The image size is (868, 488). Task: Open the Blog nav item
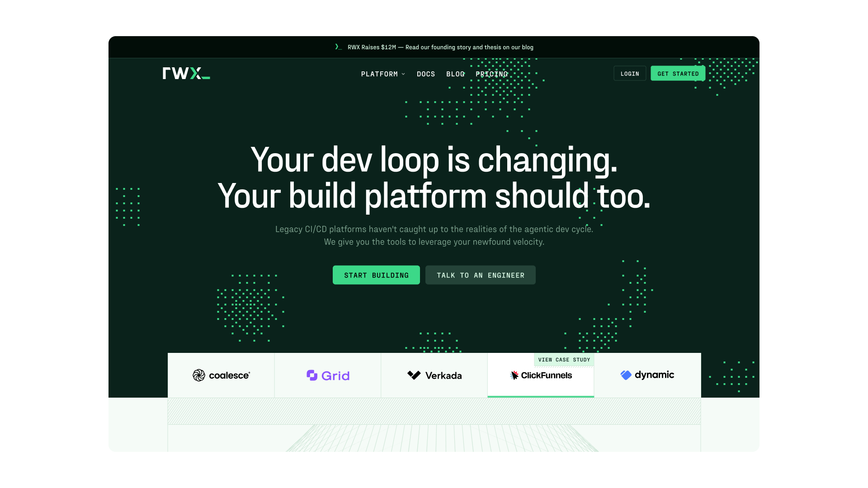(x=455, y=74)
